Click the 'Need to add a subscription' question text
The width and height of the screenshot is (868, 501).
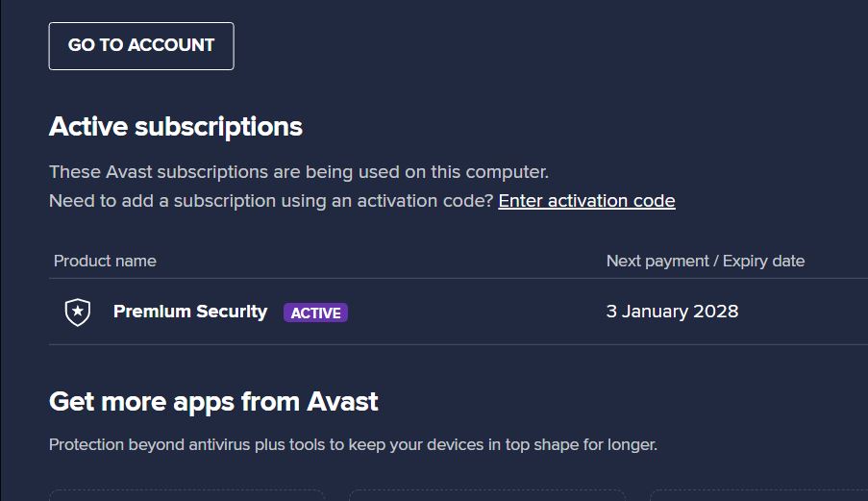pos(272,201)
